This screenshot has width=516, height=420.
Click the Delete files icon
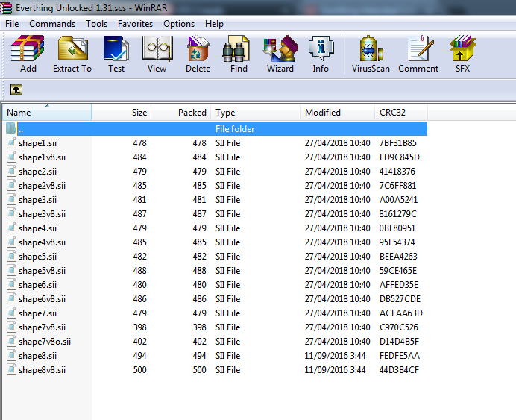pos(198,48)
